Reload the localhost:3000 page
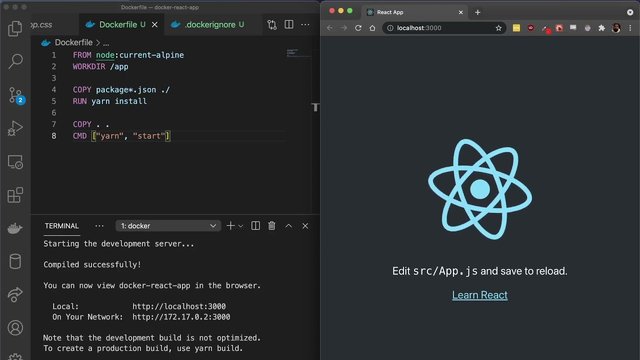640x360 pixels. click(x=358, y=28)
